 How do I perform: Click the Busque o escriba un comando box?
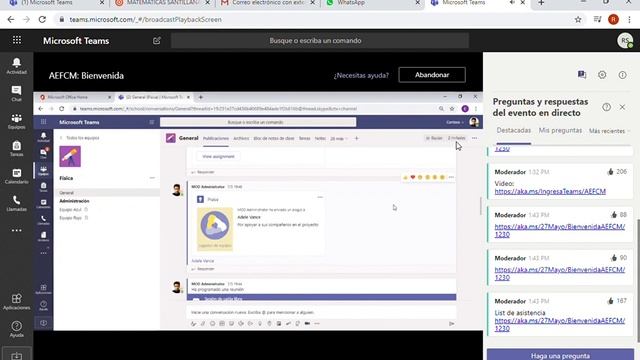(x=320, y=40)
